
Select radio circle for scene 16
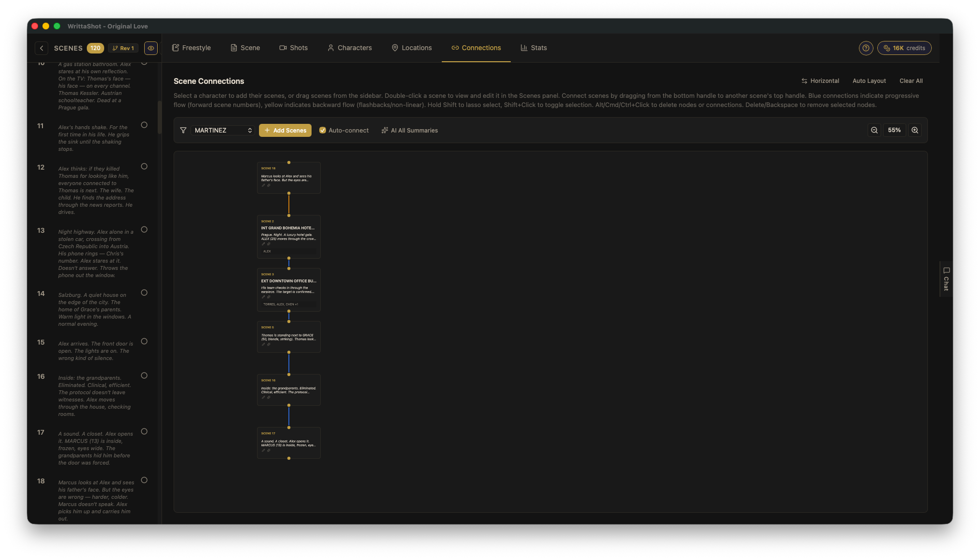point(144,376)
